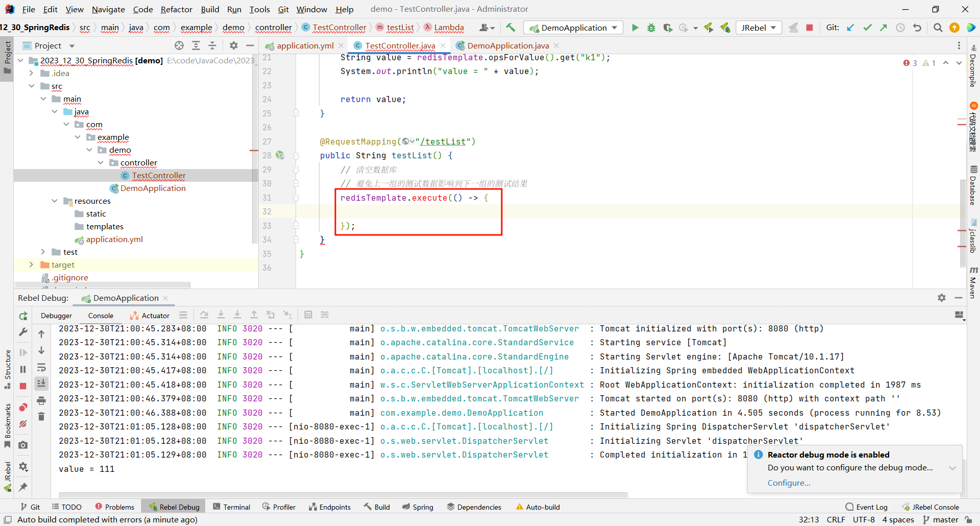
Task: Expand the .idea folder
Action: 31,73
